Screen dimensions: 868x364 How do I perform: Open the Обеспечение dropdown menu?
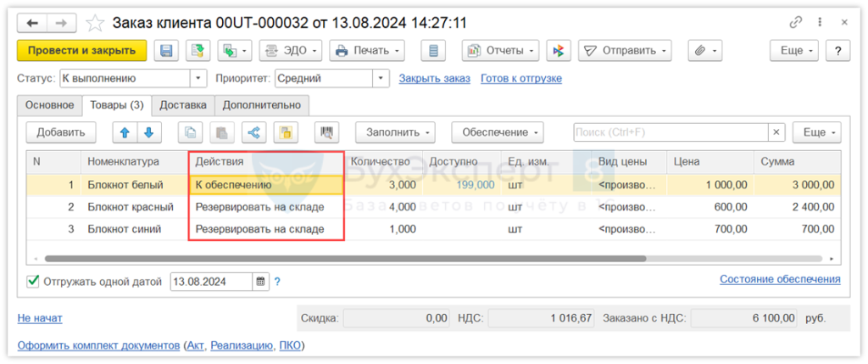pyautogui.click(x=497, y=132)
